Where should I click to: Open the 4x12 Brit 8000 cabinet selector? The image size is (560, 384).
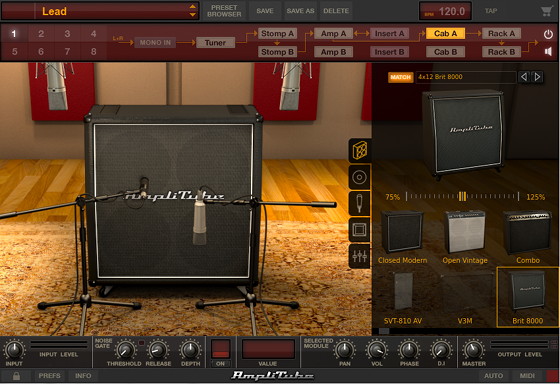pyautogui.click(x=466, y=77)
